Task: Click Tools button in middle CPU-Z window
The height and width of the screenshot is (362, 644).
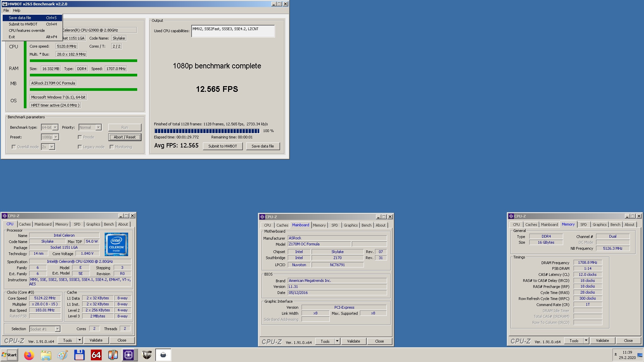Action: tap(325, 341)
